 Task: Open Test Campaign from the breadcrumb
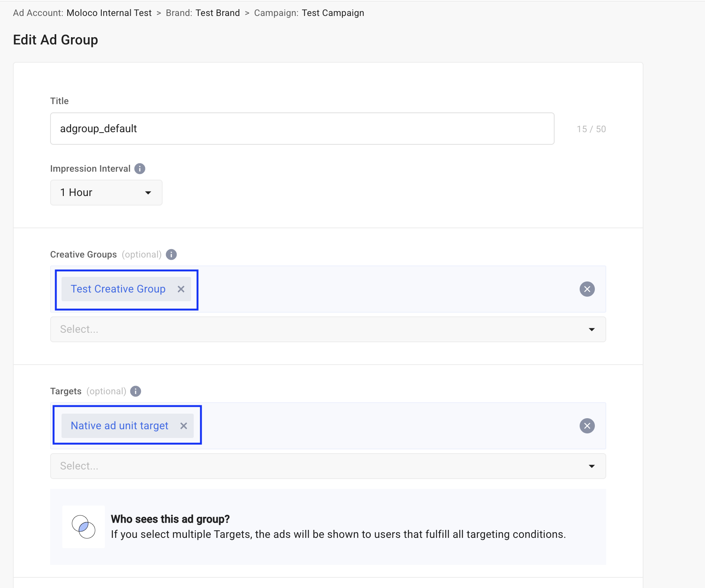coord(333,13)
